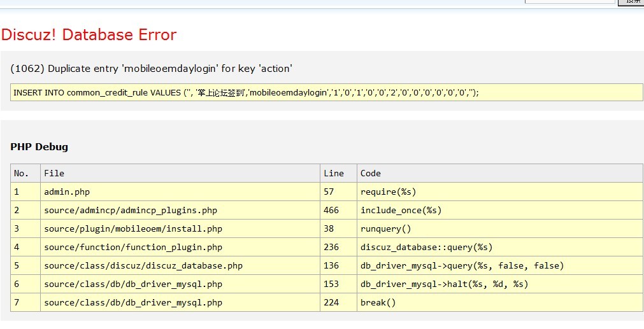This screenshot has height=329, width=644.
Task: Click the No. column header
Action: [25, 173]
